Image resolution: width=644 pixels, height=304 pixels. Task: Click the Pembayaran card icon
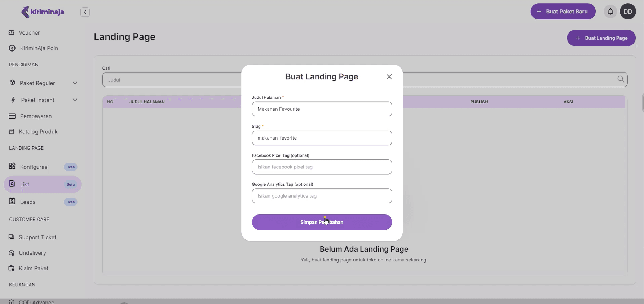coord(12,116)
